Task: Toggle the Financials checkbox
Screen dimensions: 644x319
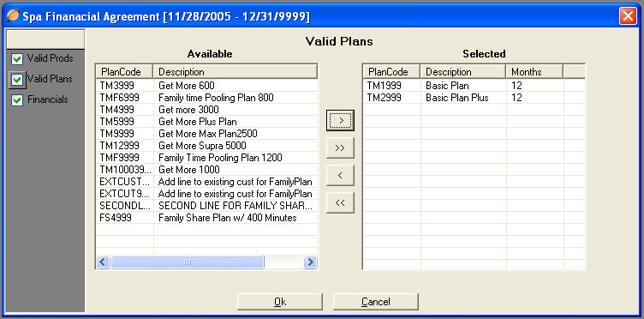Action: point(17,100)
